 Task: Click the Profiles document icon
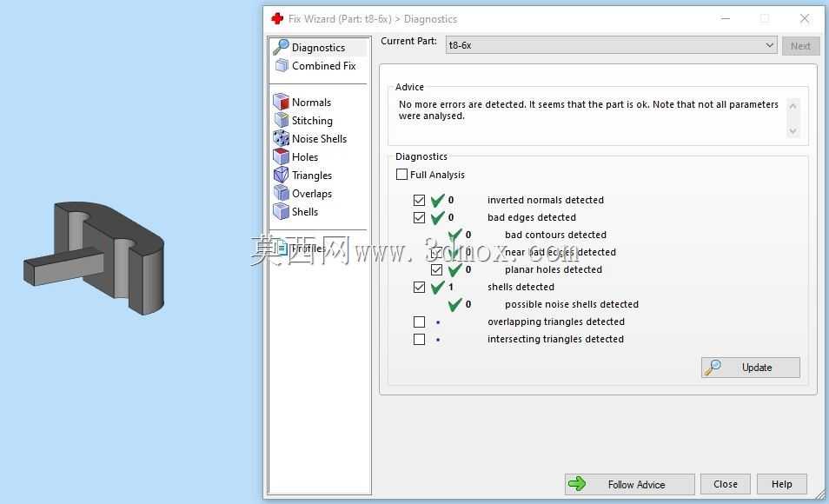(x=282, y=248)
